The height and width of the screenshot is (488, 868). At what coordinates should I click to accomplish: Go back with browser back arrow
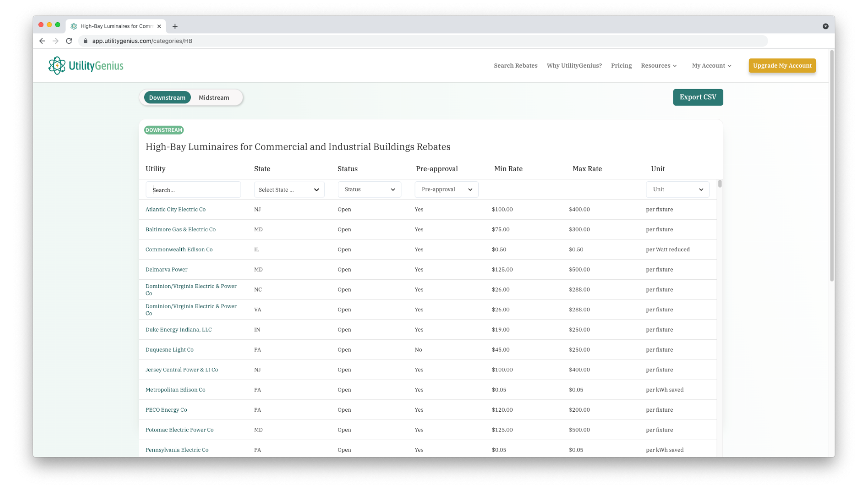[x=42, y=41]
